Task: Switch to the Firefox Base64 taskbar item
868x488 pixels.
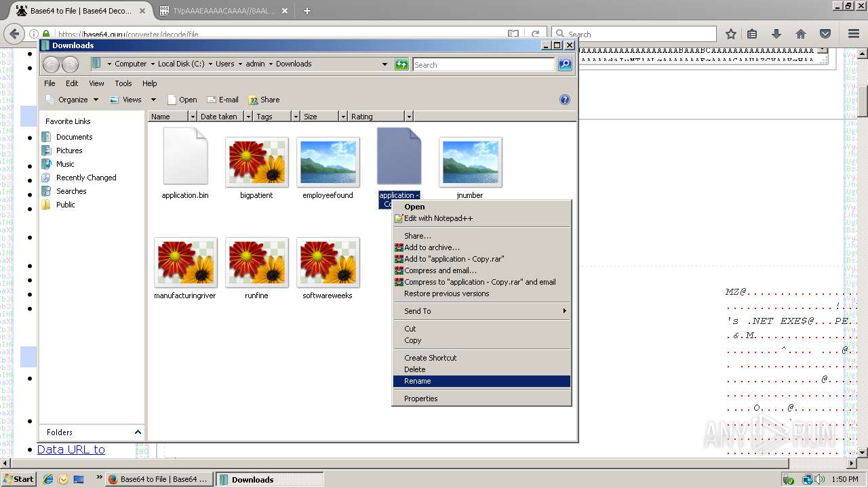Action: pos(159,479)
